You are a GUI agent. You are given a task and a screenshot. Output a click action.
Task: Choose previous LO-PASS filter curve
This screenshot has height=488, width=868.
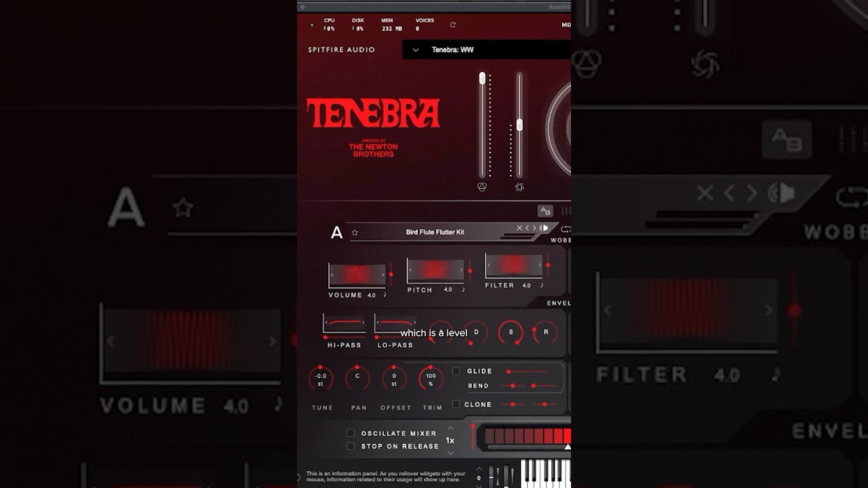pos(378,323)
